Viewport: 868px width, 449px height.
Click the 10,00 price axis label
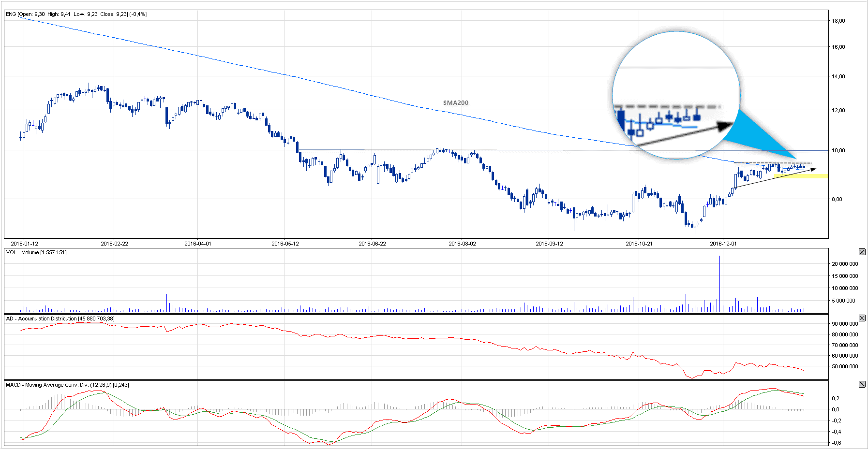838,150
